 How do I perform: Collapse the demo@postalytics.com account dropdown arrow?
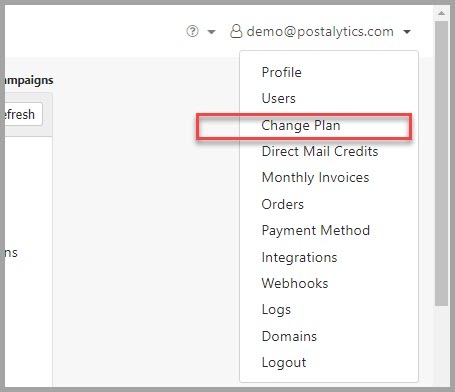(x=407, y=32)
